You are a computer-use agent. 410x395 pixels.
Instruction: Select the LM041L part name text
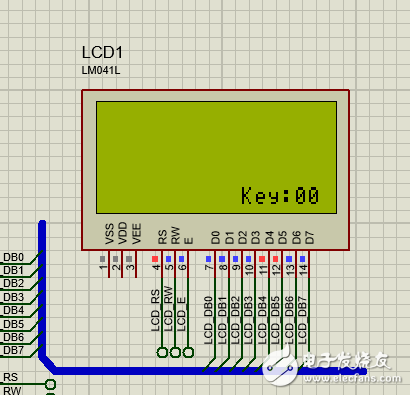click(x=101, y=70)
